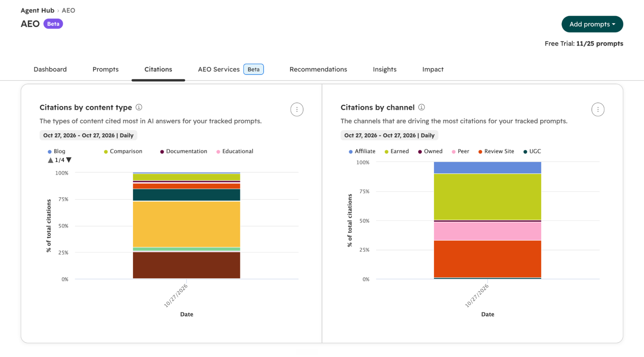Viewport: 644px width, 357px height.
Task: Click the channel chart date range label
Action: coord(389,136)
